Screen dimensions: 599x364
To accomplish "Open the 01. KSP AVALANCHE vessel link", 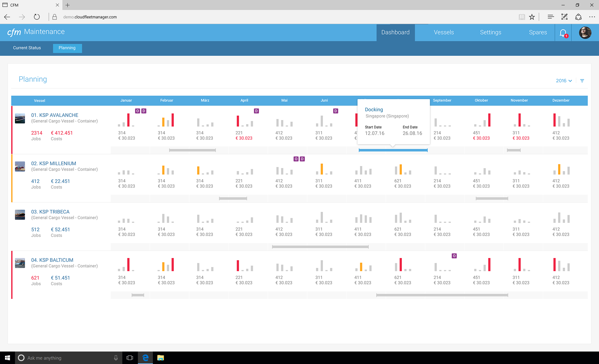I will click(55, 115).
